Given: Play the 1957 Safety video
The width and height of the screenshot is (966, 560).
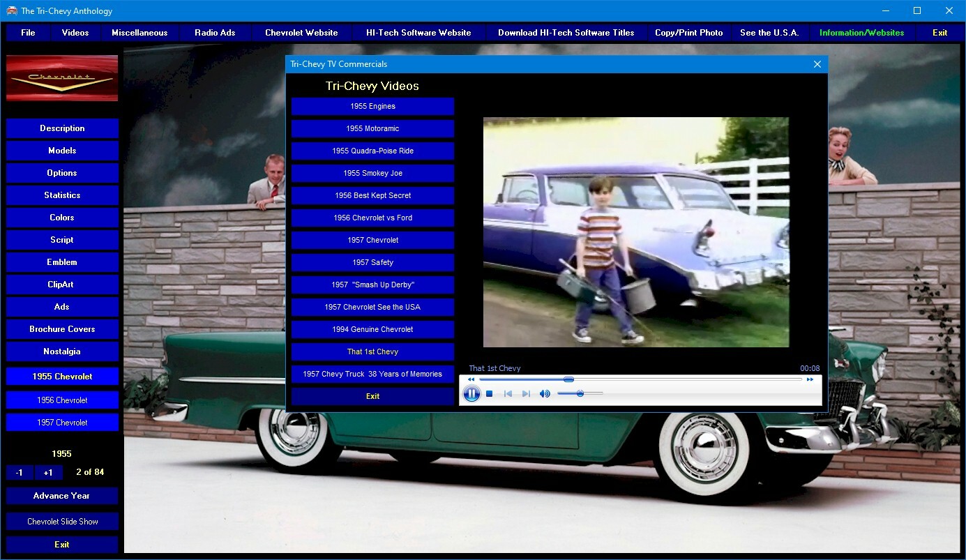Looking at the screenshot, I should pos(372,262).
